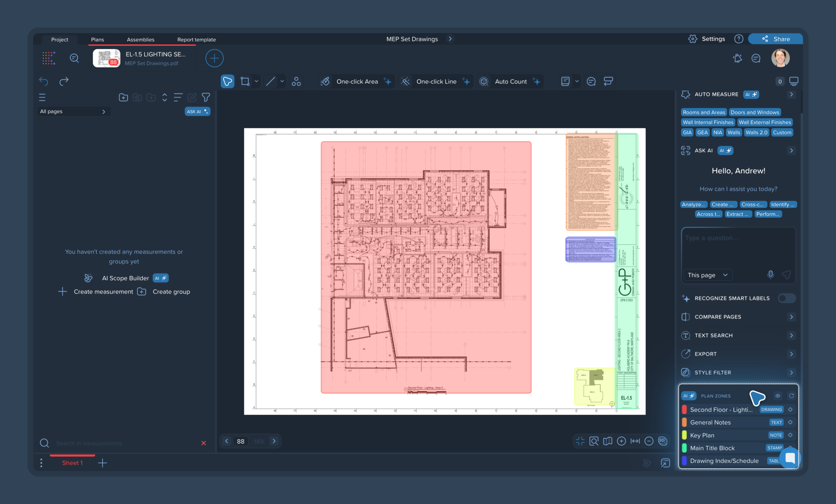Open the notifications bell
Image resolution: width=836 pixels, height=504 pixels.
[737, 58]
